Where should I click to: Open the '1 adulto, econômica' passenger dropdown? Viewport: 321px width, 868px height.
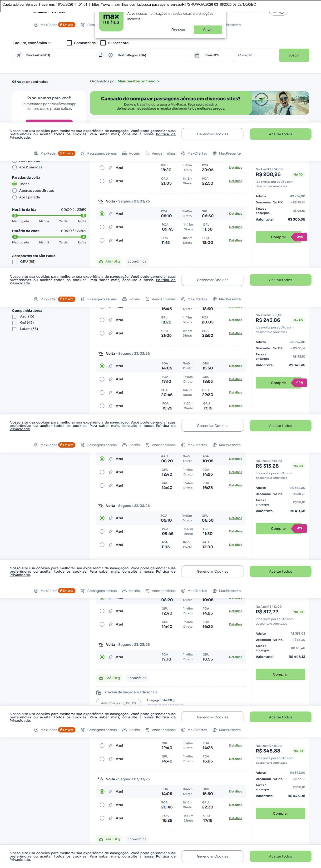coord(32,43)
